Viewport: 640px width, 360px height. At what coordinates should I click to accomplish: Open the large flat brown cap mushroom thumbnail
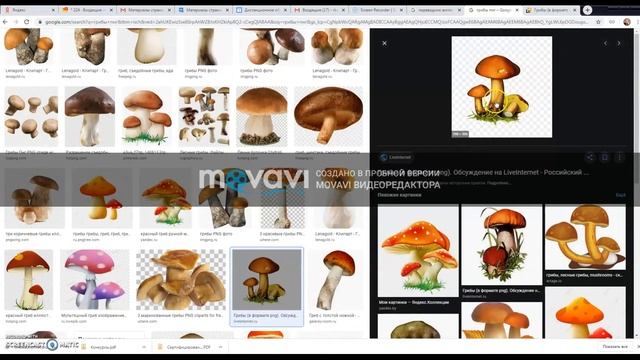[x=328, y=116]
